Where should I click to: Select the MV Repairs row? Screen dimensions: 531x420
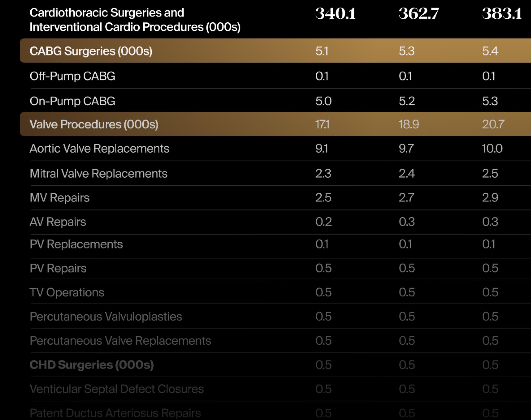[59, 198]
